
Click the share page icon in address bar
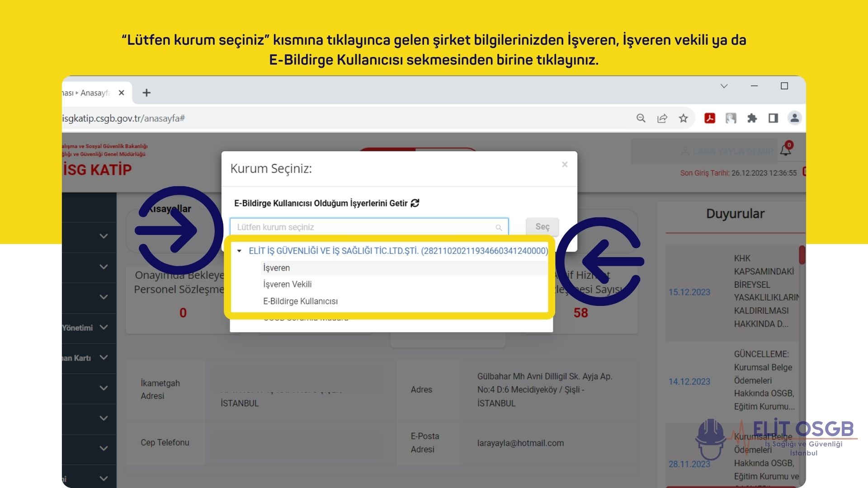coord(662,118)
